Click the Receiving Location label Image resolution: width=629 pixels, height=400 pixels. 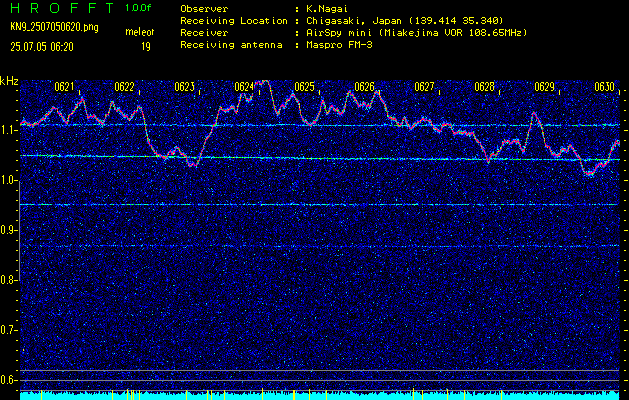coord(234,21)
